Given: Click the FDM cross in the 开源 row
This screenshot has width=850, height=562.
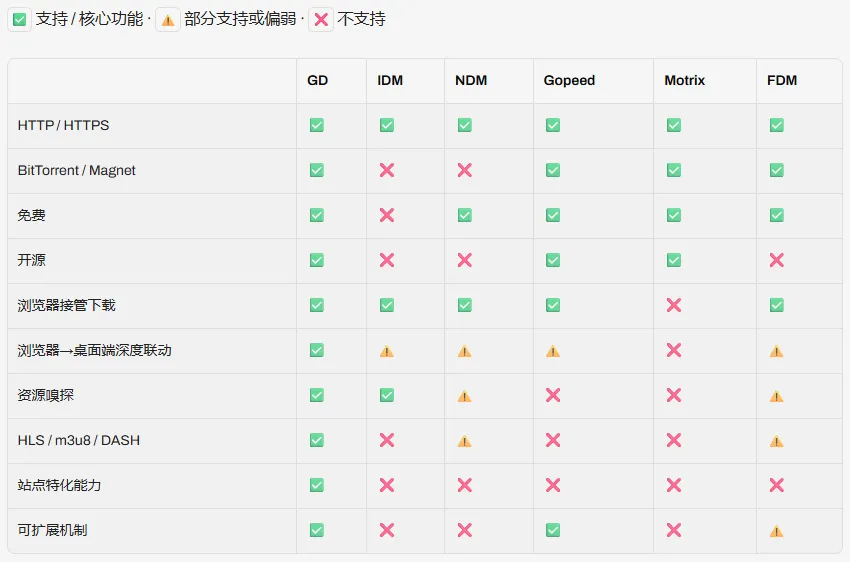Looking at the screenshot, I should pyautogui.click(x=777, y=260).
